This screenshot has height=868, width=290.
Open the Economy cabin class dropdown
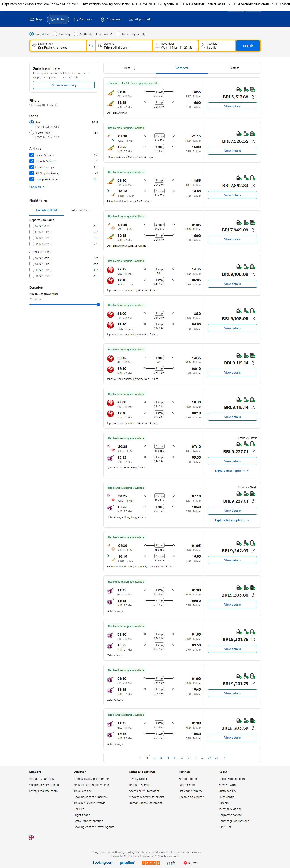click(x=104, y=34)
